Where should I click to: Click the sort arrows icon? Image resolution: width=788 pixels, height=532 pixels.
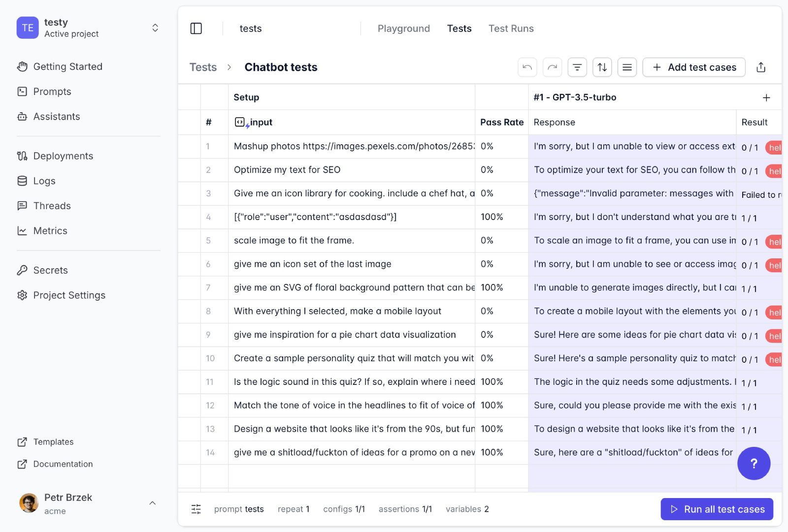(x=602, y=67)
